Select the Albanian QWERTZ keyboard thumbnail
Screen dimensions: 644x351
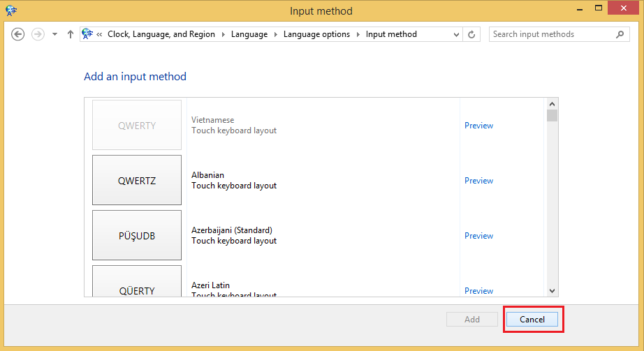pyautogui.click(x=137, y=181)
